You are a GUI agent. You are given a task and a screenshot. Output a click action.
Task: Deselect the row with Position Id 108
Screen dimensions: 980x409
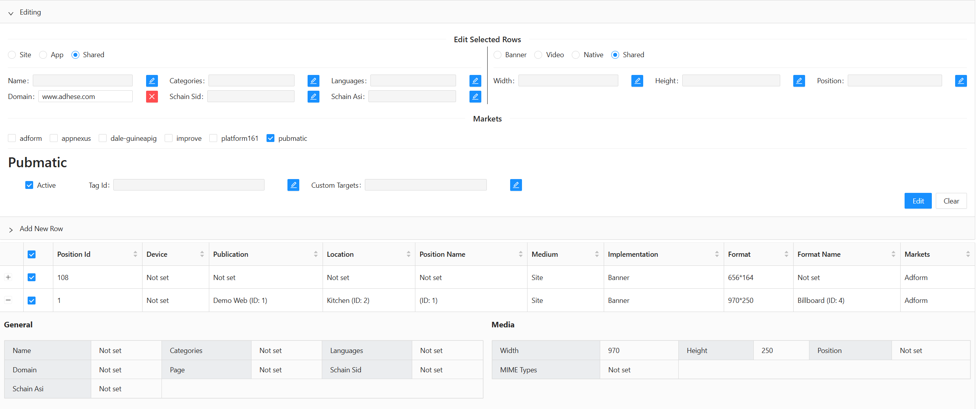pos(32,278)
